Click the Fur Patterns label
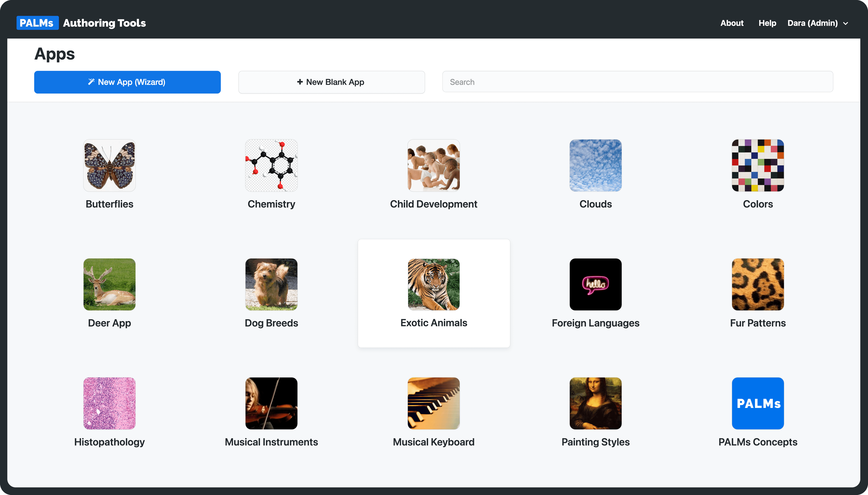The height and width of the screenshot is (495, 868). 758,323
